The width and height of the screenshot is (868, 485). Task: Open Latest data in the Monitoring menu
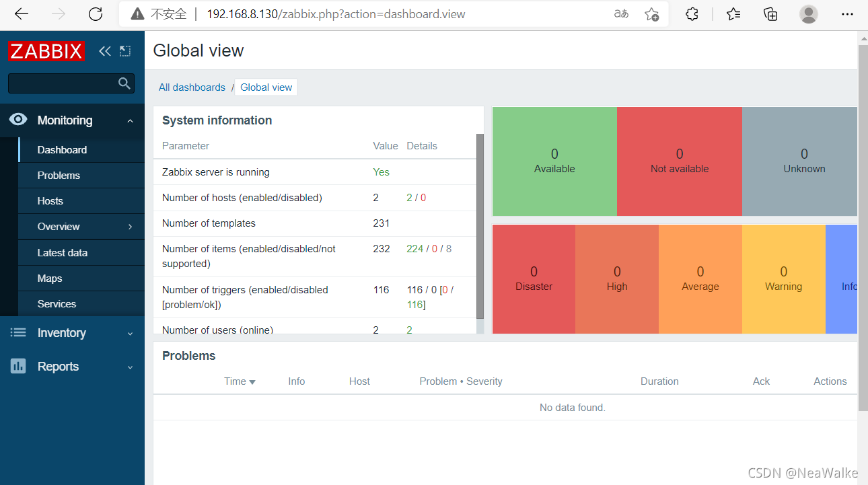pos(81,253)
